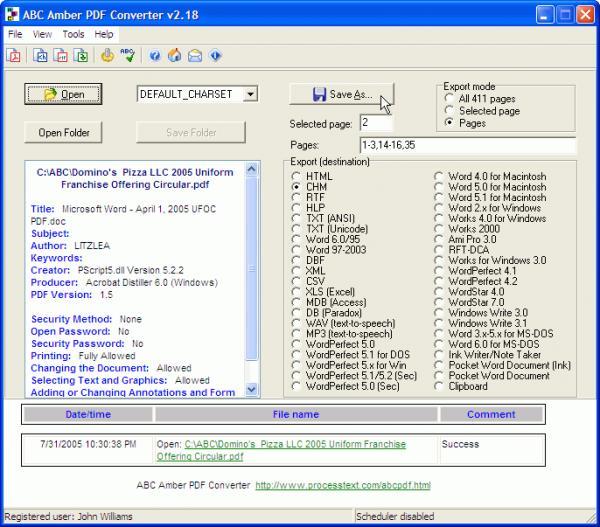Select the CSV export option
Viewport: 600px width, 527px height.
tap(308, 281)
